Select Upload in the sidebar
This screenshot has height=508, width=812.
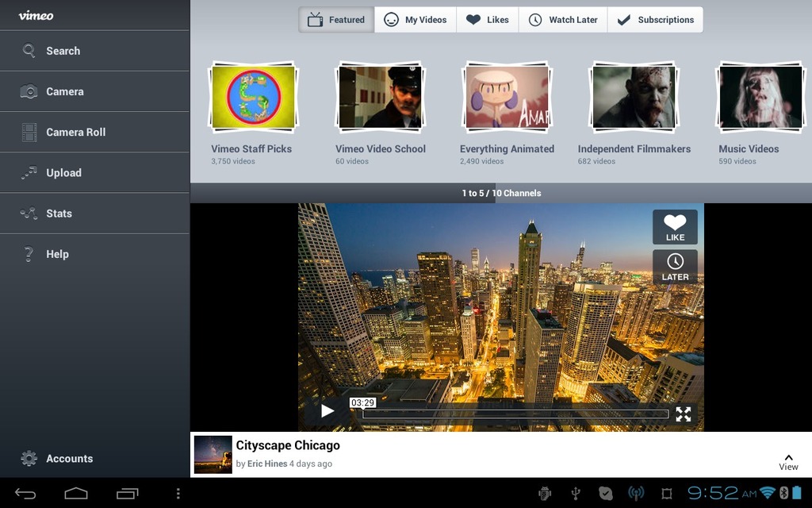point(95,172)
